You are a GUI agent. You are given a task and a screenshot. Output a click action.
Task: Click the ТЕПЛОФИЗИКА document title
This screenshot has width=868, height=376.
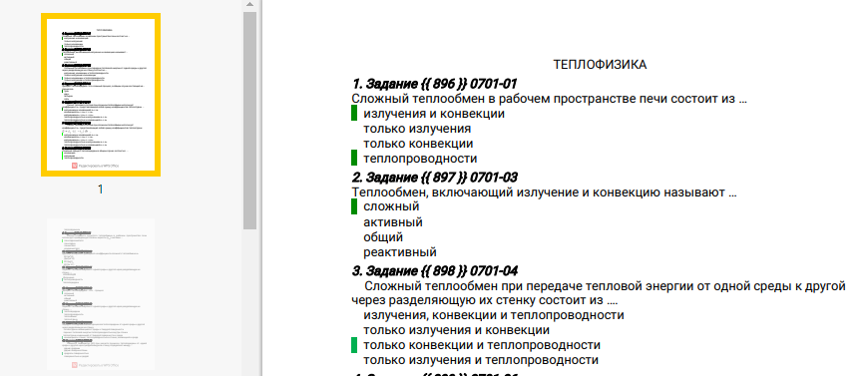600,65
